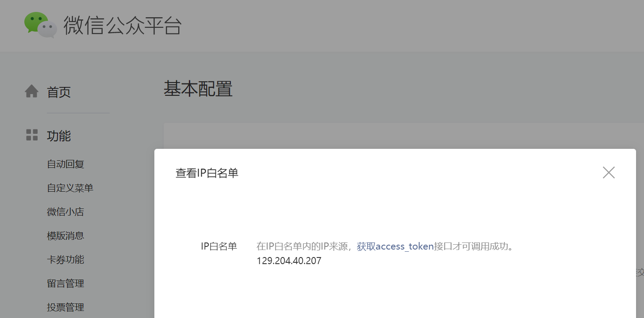Select 模版消息 from the sidebar

point(65,236)
